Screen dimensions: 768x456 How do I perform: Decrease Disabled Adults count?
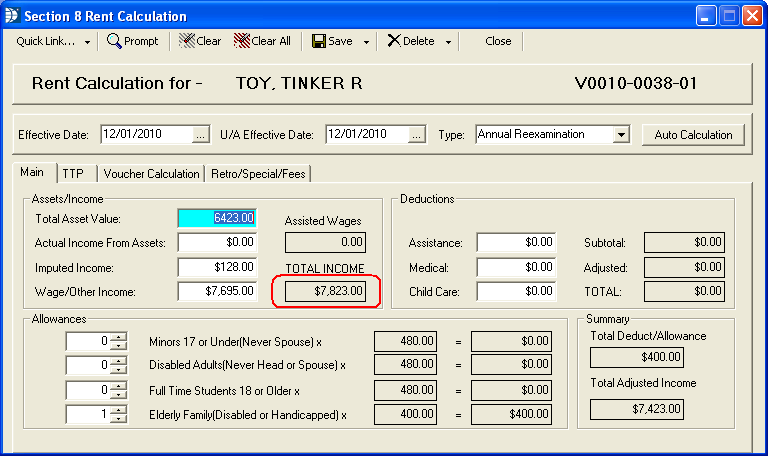pos(118,369)
